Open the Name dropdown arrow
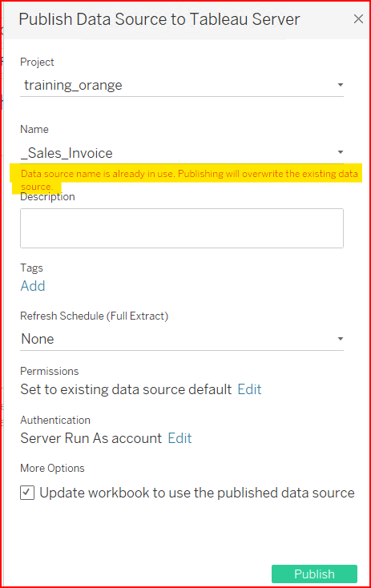371x588 pixels. point(341,152)
